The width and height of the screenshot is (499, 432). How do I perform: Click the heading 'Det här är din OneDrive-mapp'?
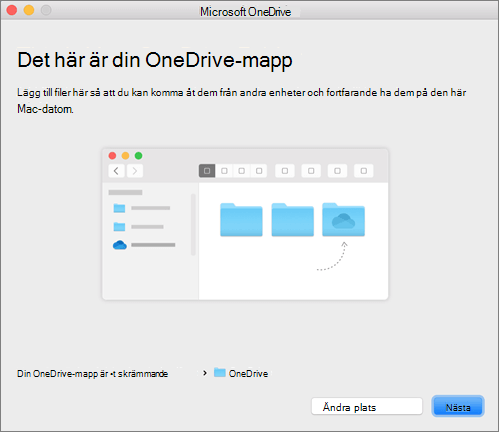[x=155, y=61]
